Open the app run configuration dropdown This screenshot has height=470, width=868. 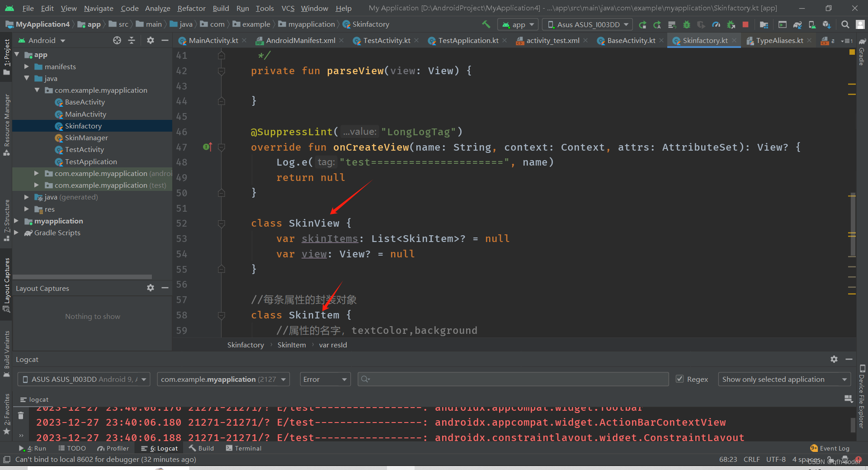[518, 25]
